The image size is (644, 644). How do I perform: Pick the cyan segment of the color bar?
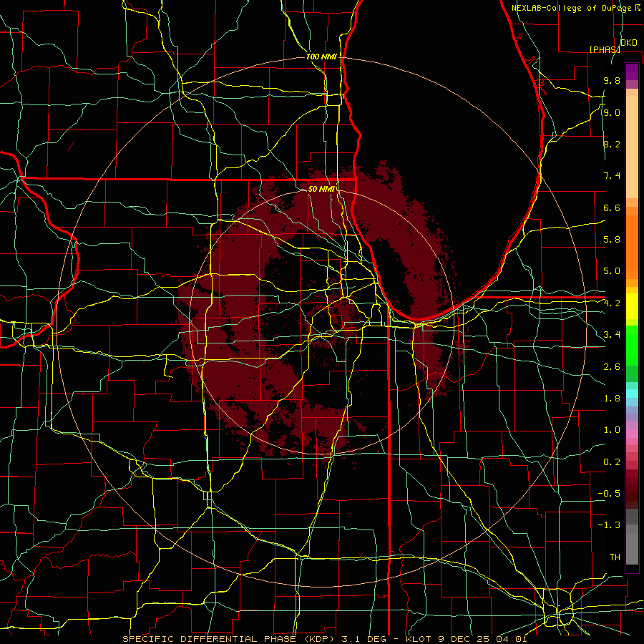click(632, 394)
